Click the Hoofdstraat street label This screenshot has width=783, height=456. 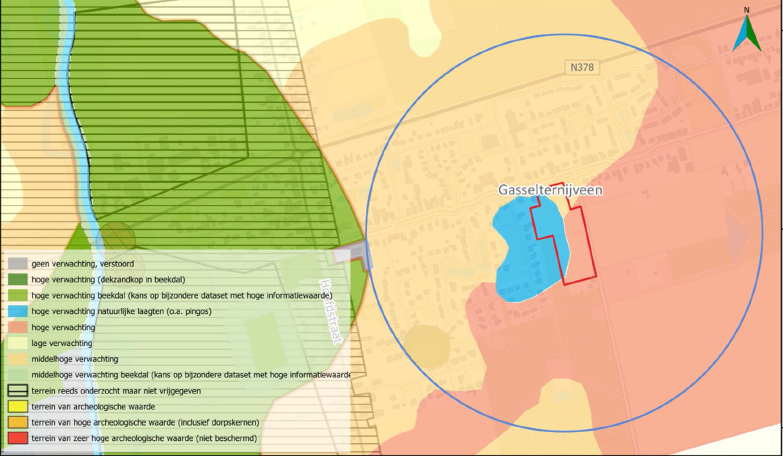pos(333,310)
